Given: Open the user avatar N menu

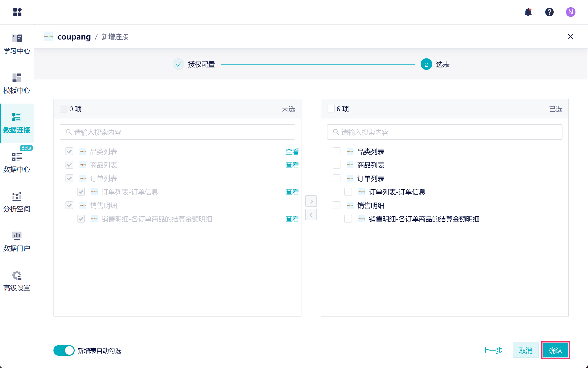Looking at the screenshot, I should tap(570, 12).
